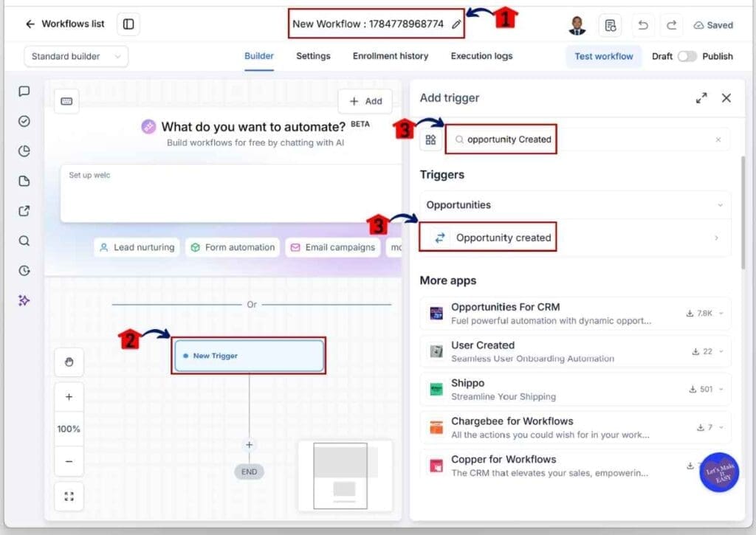Open the search icon in sidebar
Viewport: 756px width, 535px height.
(x=24, y=241)
